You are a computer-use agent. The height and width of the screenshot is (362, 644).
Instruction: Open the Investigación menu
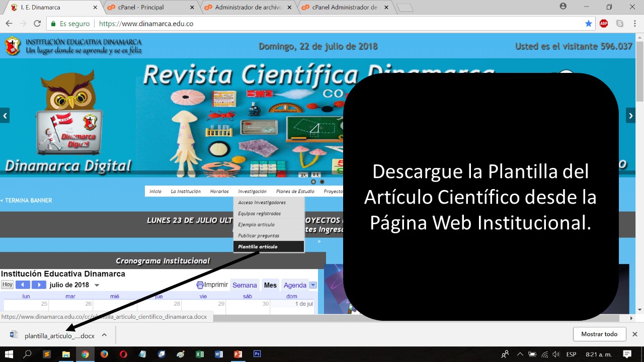pyautogui.click(x=253, y=192)
